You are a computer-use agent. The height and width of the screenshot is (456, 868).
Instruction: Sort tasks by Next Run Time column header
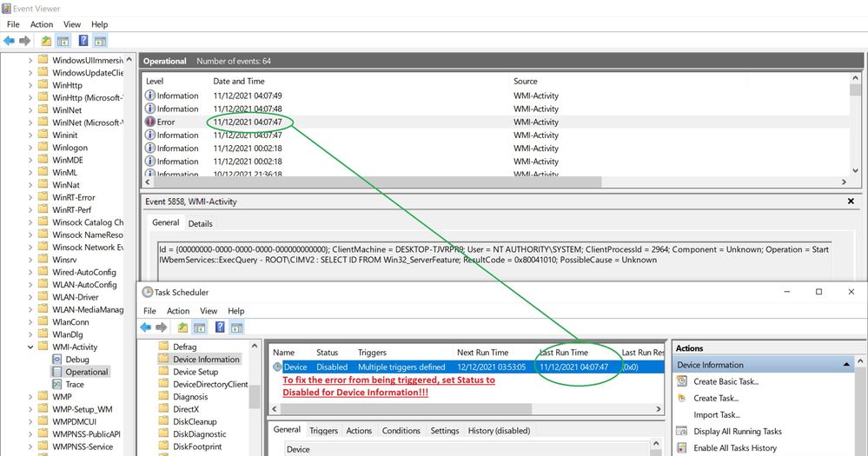(x=482, y=352)
